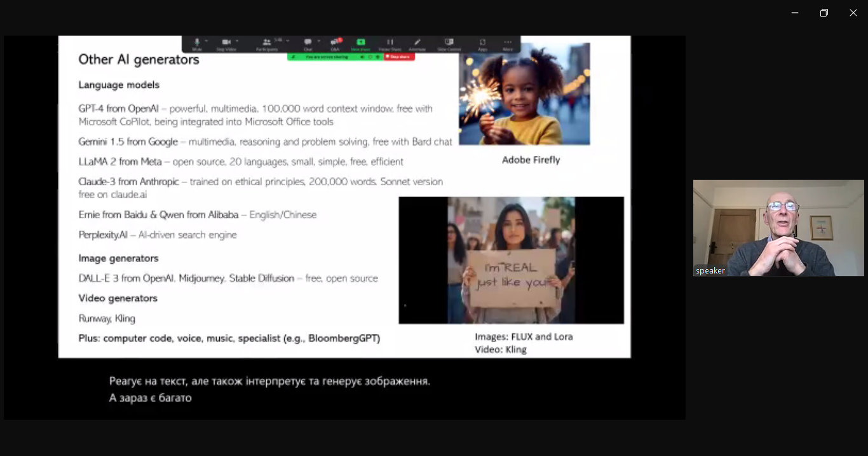Image resolution: width=868 pixels, height=456 pixels.
Task: Click the "I'm REAL just like you" video
Action: pos(511,260)
